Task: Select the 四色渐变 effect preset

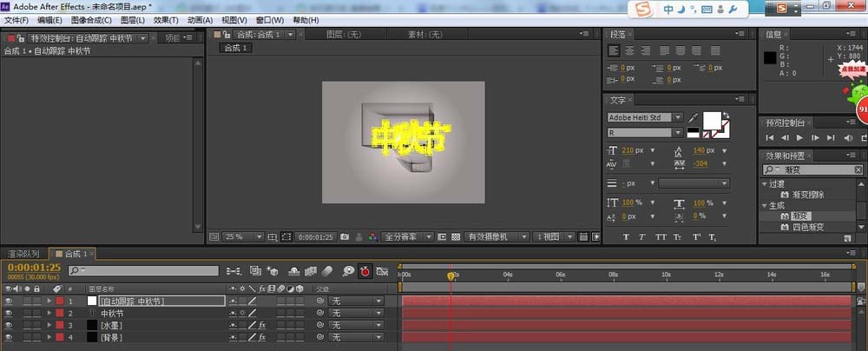Action: pos(807,227)
